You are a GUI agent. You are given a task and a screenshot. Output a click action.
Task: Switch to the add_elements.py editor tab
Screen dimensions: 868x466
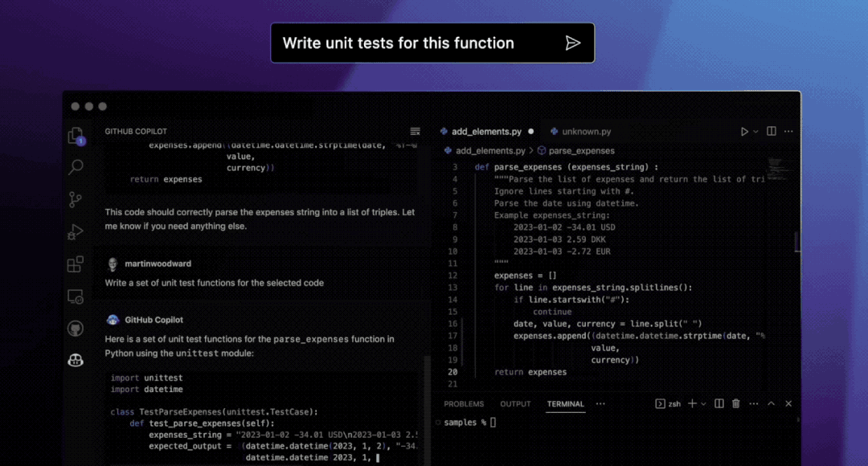tap(486, 132)
